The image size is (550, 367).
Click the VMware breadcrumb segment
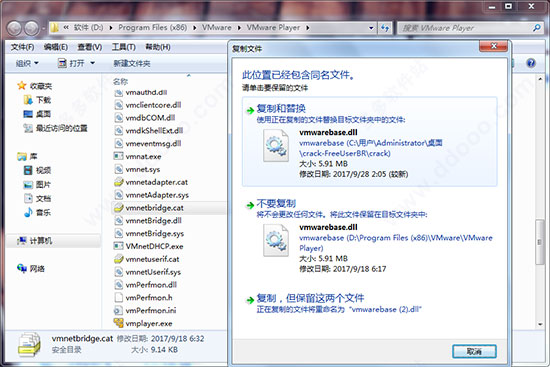(216, 28)
